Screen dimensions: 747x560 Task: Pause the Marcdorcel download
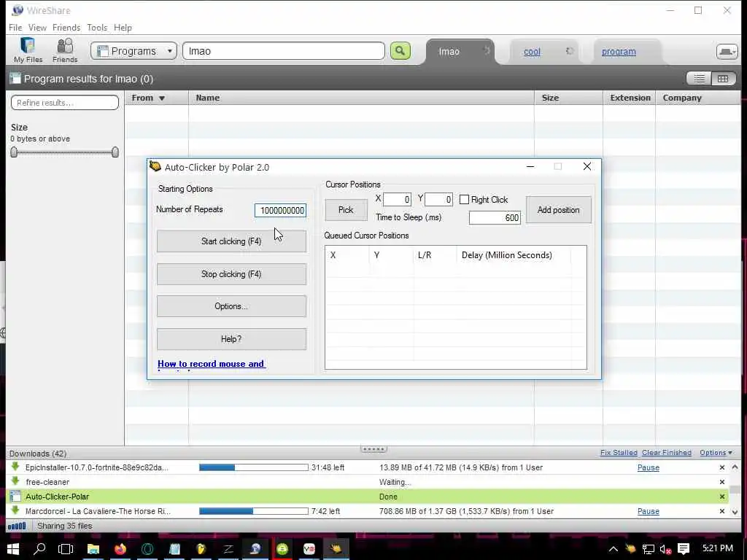tap(649, 511)
